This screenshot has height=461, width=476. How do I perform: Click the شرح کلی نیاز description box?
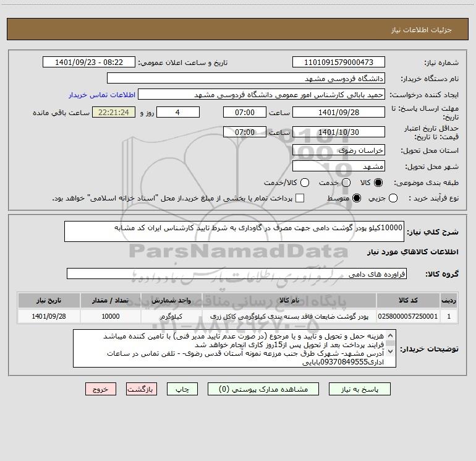click(x=234, y=231)
